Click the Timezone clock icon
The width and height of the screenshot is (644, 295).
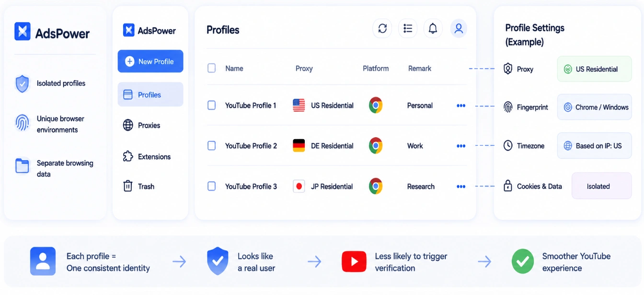click(x=508, y=145)
